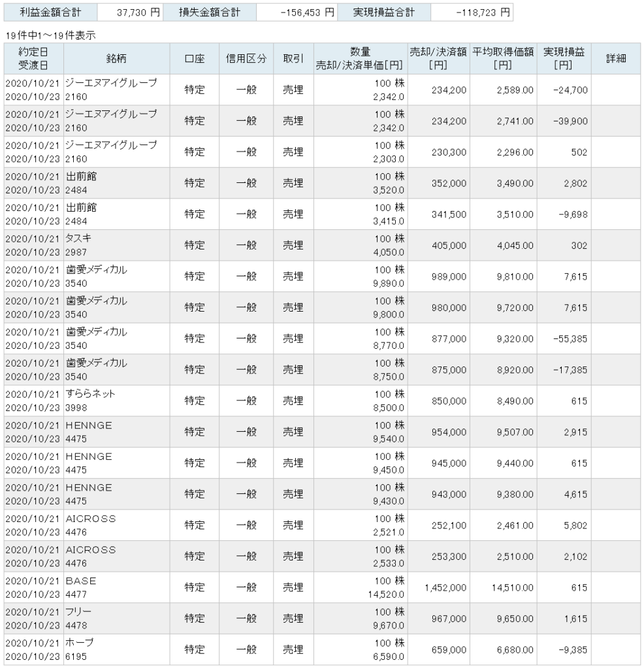Viewport: 644px width, 669px height.
Task: Select the 8,490.00 average cost cell
Action: tap(504, 402)
